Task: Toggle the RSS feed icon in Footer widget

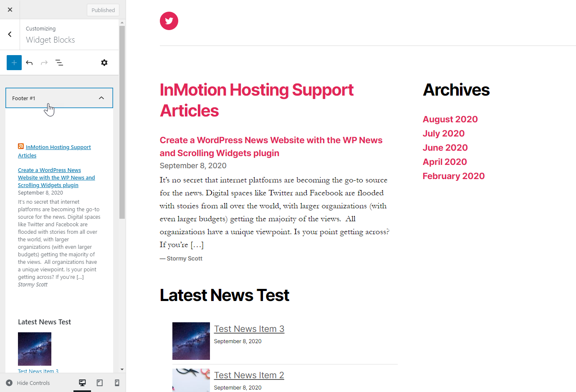Action: pos(21,146)
